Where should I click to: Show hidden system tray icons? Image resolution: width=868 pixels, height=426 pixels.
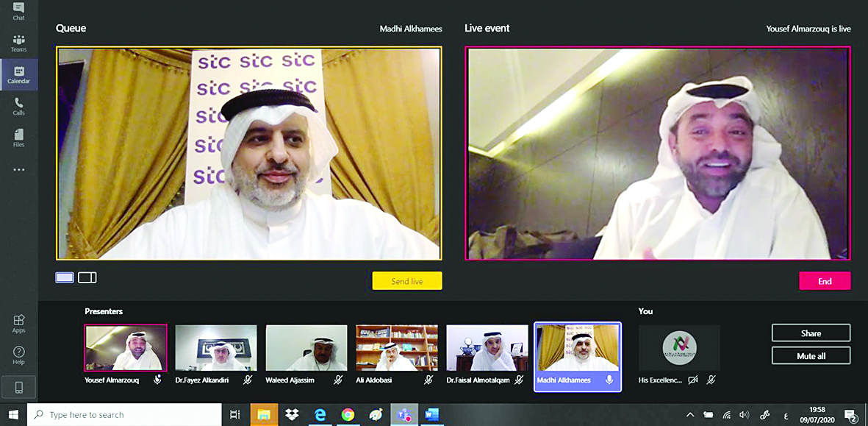(x=690, y=415)
